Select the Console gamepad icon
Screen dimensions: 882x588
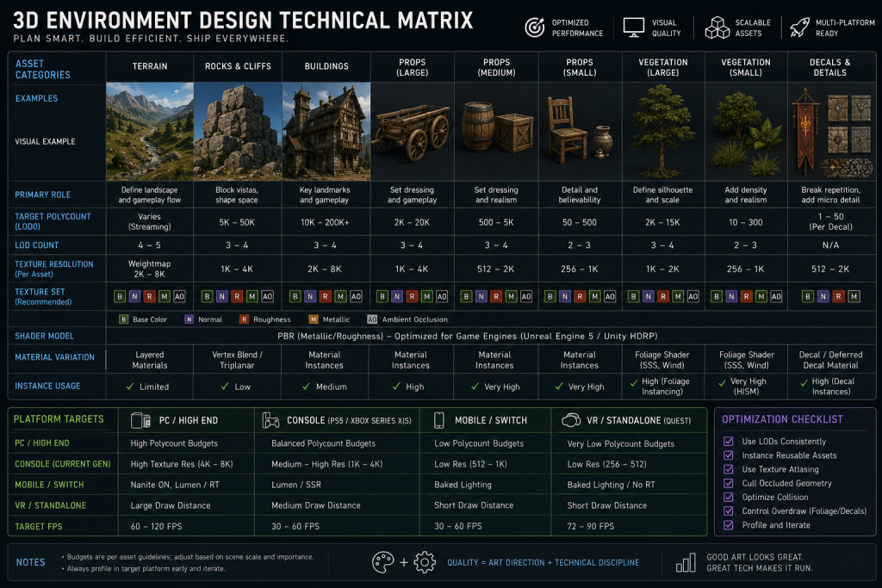click(270, 420)
